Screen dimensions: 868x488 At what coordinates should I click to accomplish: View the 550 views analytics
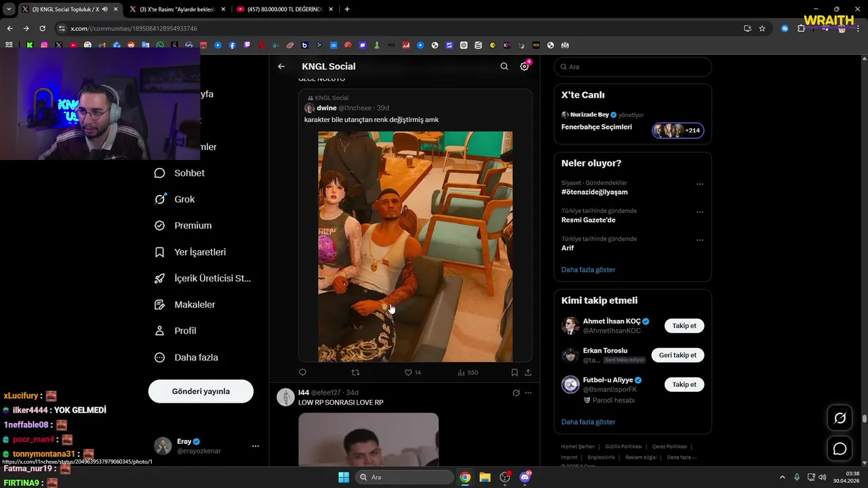pos(468,372)
